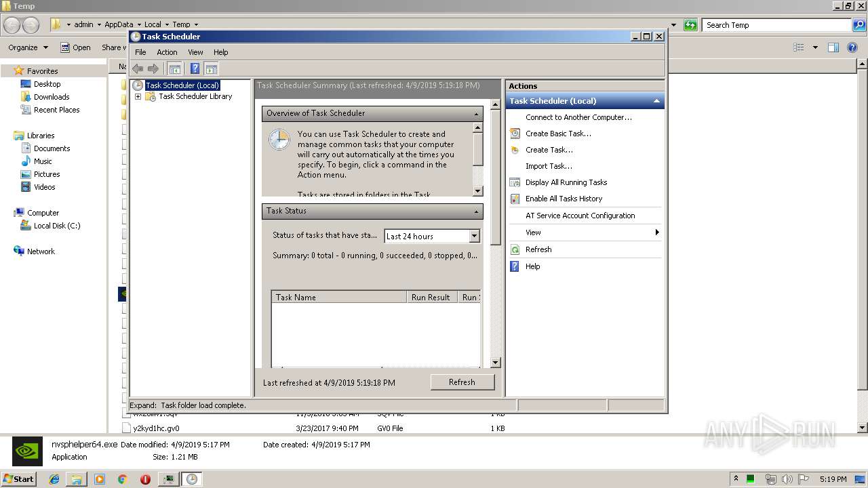Open the Organize dropdown in Explorer
Viewport: 868px width, 488px height.
[28, 47]
